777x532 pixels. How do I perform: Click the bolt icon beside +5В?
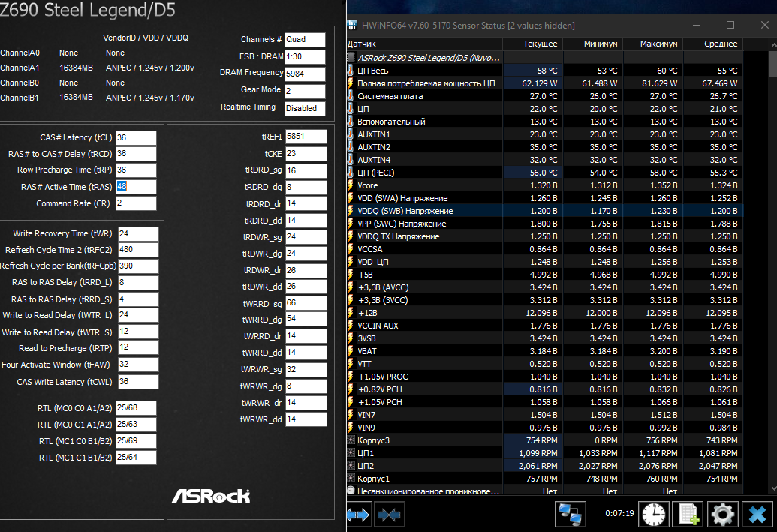[351, 275]
